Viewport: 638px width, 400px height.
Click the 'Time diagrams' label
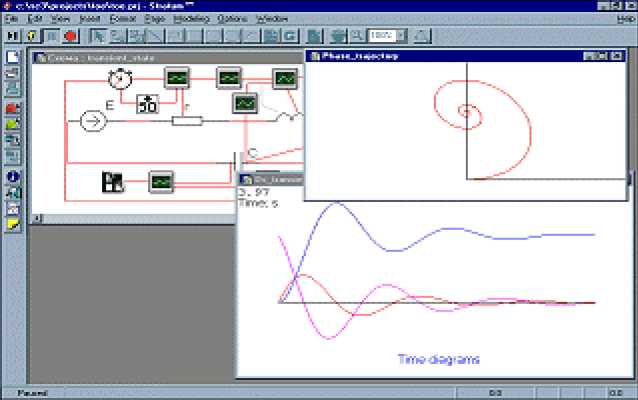pyautogui.click(x=438, y=359)
